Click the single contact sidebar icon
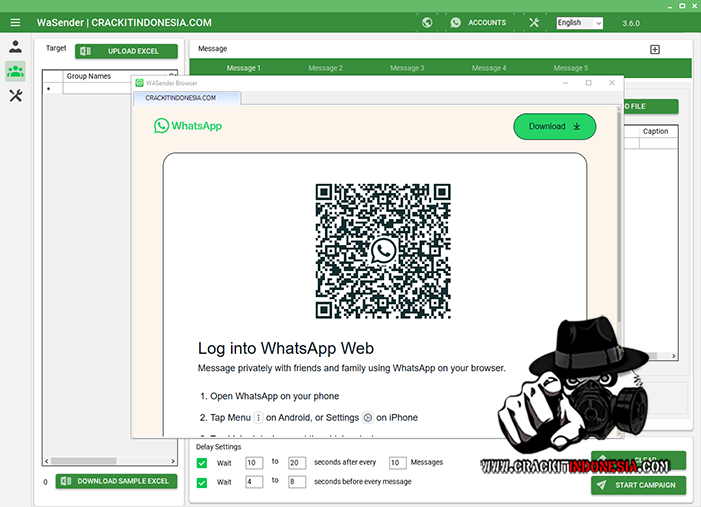Image resolution: width=701 pixels, height=507 pixels. pos(15,46)
